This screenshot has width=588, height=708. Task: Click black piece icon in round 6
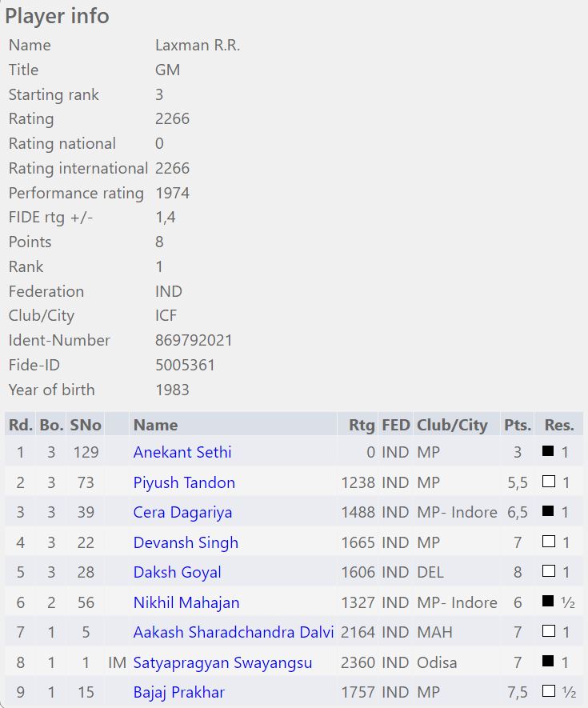(x=548, y=602)
